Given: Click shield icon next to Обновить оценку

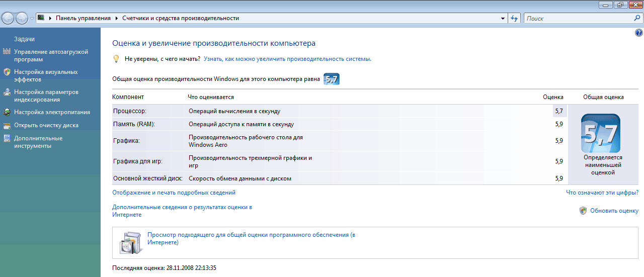Looking at the screenshot, I should tap(583, 211).
